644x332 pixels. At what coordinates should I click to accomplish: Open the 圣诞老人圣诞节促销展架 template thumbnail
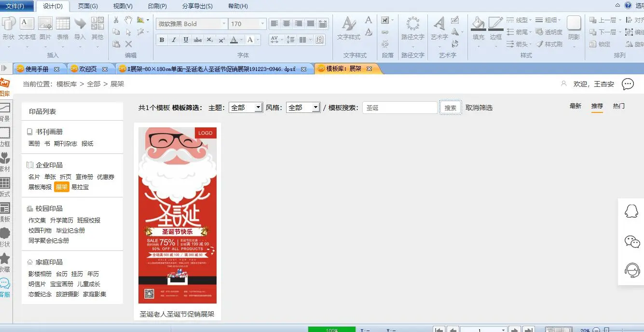tap(178, 215)
